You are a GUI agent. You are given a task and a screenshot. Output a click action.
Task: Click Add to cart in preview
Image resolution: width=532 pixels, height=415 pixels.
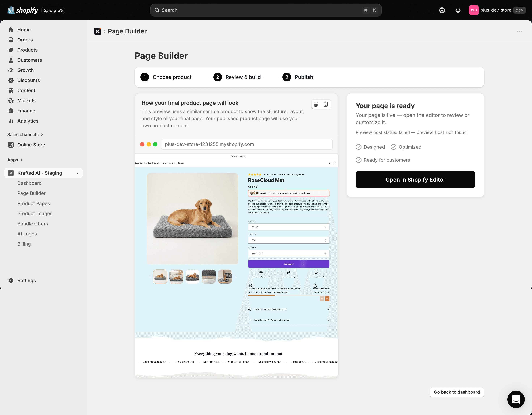click(289, 264)
